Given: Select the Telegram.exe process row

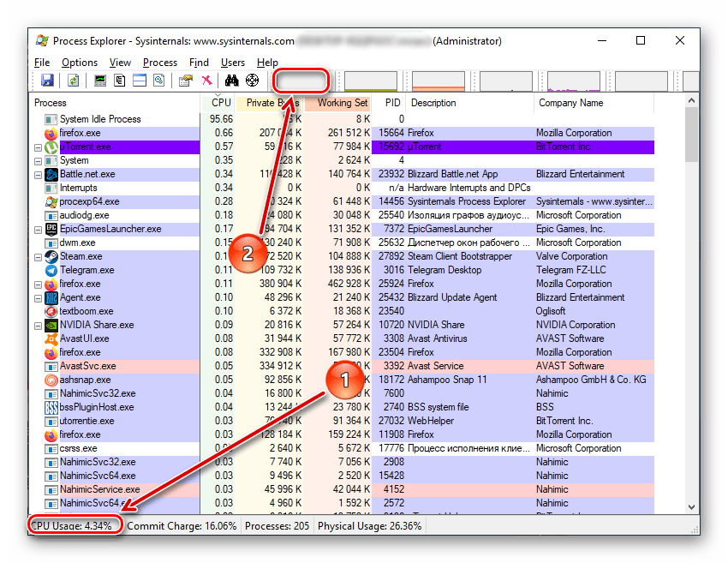Looking at the screenshot, I should pyautogui.click(x=87, y=270).
